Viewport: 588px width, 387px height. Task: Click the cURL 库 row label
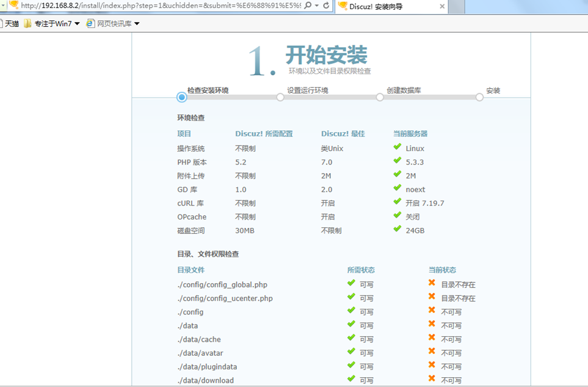click(x=191, y=204)
